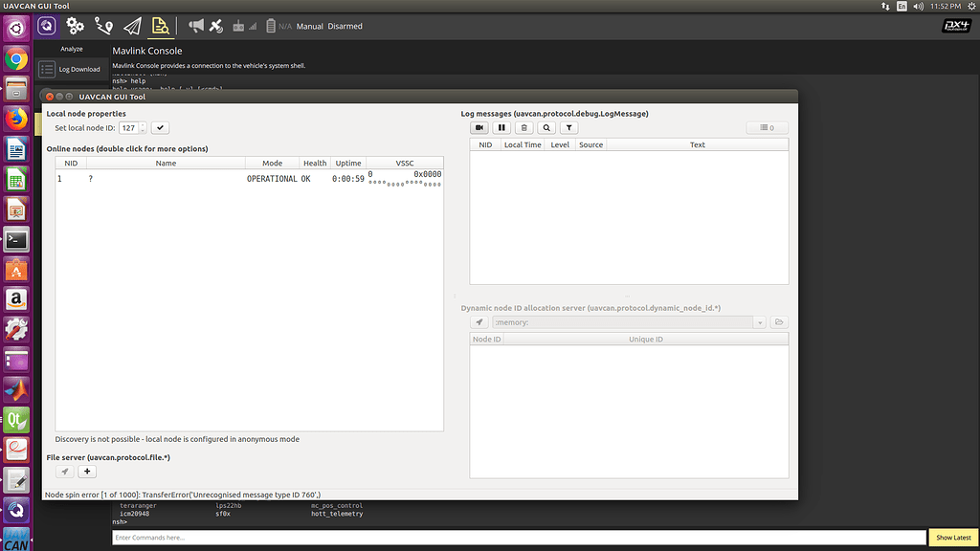Image resolution: width=980 pixels, height=551 pixels.
Task: Open Analyze view document-magnifier icon
Action: [161, 26]
